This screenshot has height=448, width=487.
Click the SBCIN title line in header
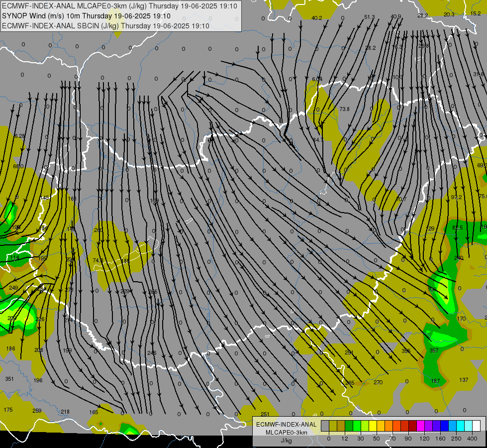pos(105,26)
